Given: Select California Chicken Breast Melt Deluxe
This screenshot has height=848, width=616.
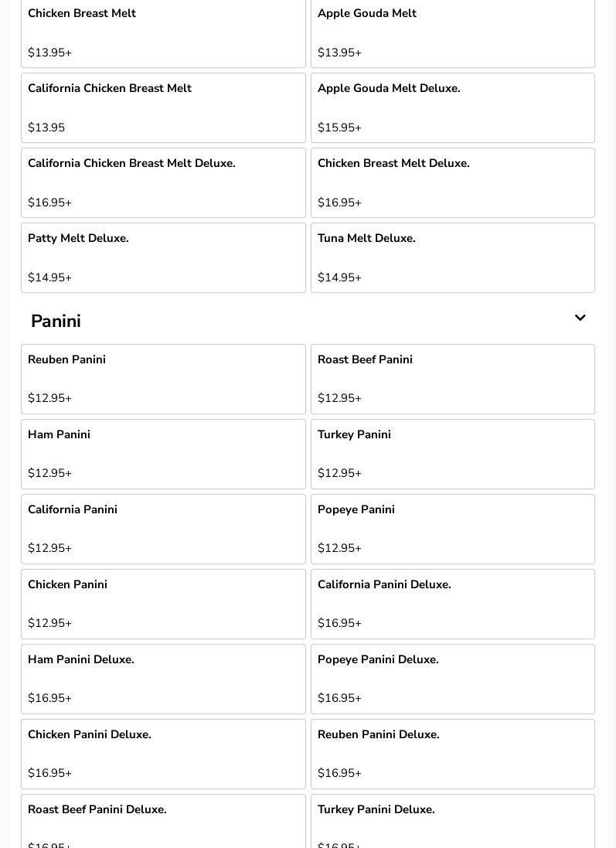Looking at the screenshot, I should pos(163,182).
